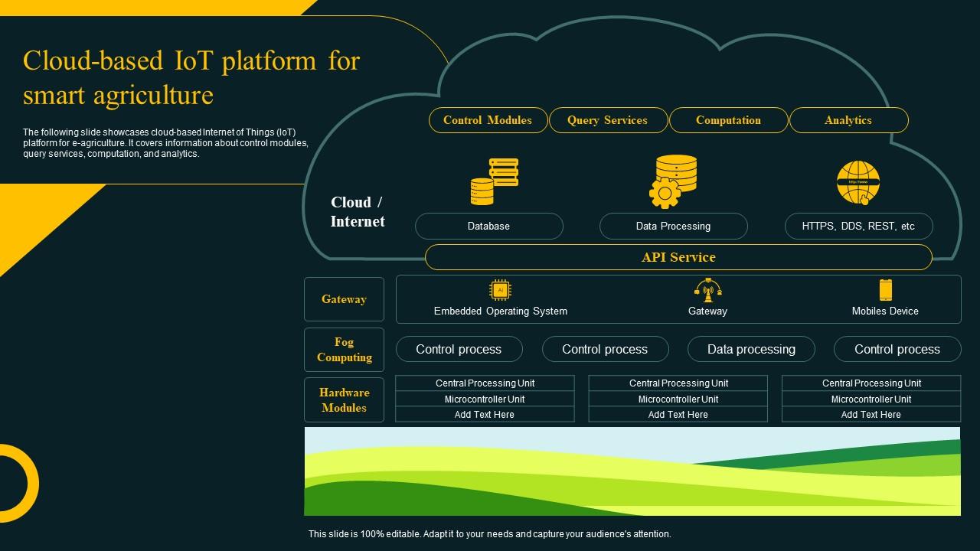Expand the Analytics section
Screen dimensions: 980x551
848,120
